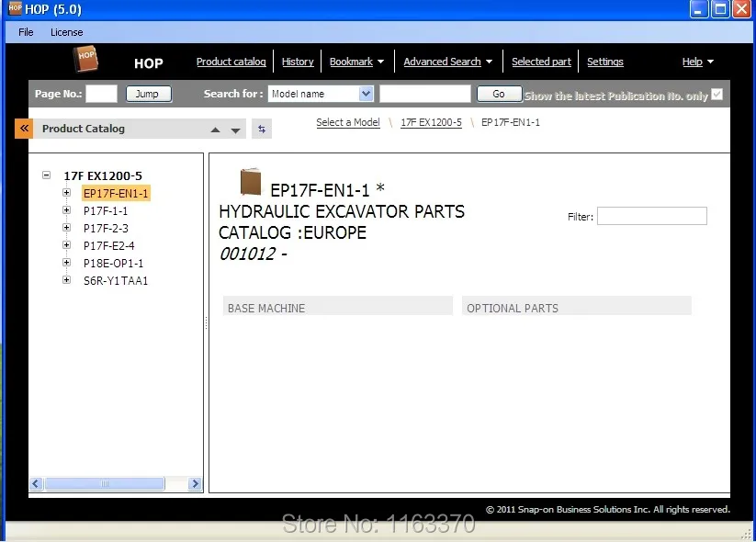Click the brown book icon beside EP17F-EN1-1

pos(251,182)
